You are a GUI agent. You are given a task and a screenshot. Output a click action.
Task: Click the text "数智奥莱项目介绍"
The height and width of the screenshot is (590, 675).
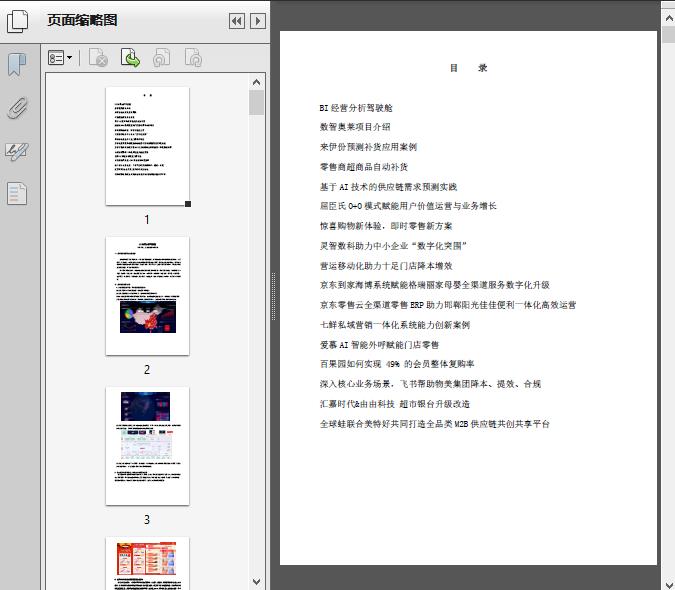pyautogui.click(x=355, y=127)
